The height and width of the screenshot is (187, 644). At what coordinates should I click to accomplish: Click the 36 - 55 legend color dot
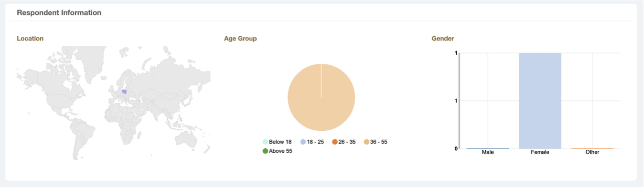[x=366, y=142]
